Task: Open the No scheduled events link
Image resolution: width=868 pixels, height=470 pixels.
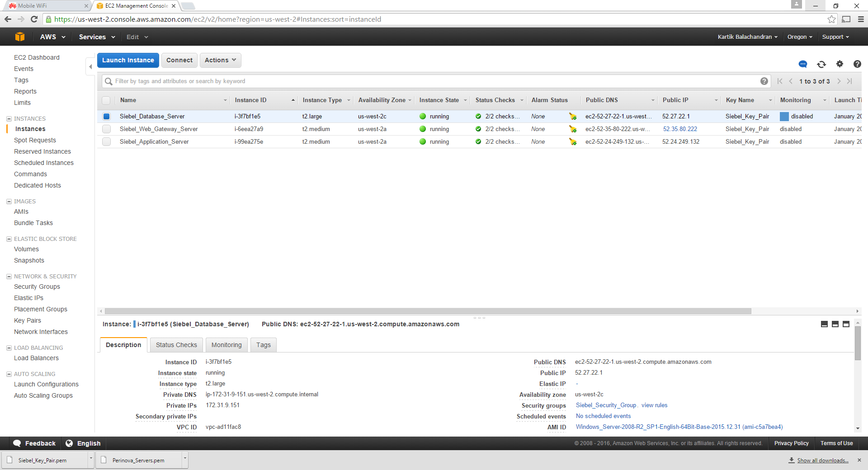Action: point(603,416)
